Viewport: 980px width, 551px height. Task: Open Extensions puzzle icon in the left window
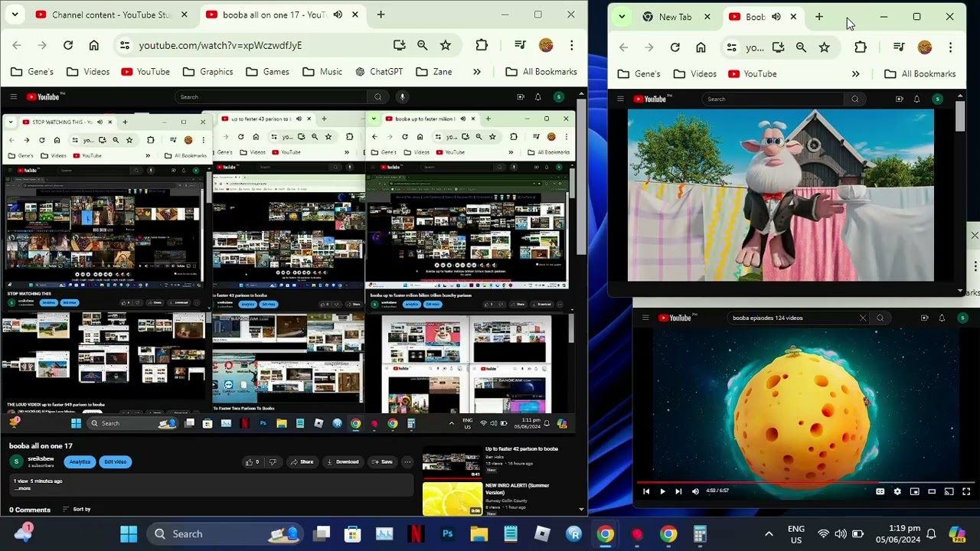pyautogui.click(x=482, y=45)
